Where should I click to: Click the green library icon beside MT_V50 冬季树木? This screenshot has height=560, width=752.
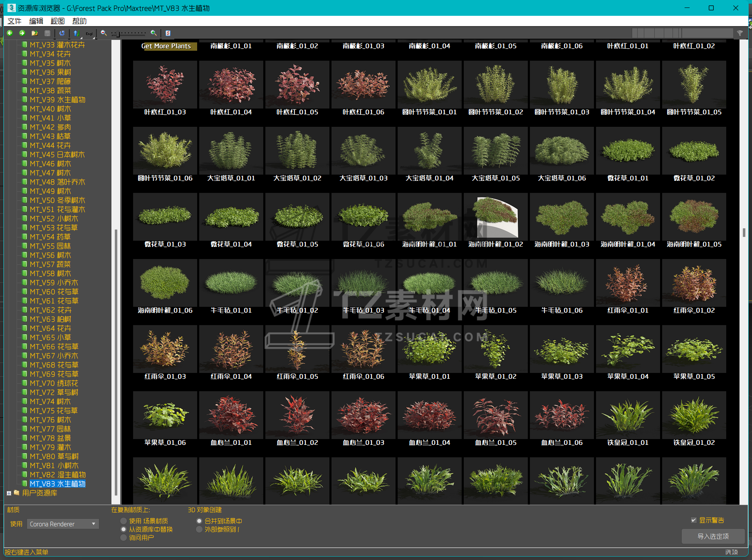[25, 200]
